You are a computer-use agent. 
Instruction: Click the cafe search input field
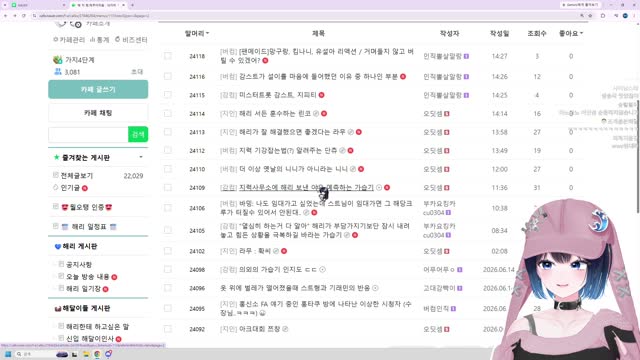click(88, 134)
